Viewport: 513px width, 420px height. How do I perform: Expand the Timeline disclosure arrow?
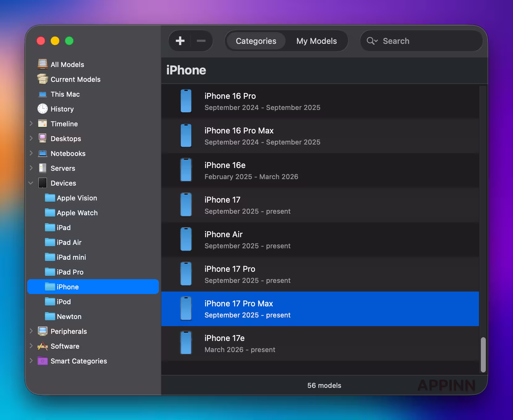point(31,124)
